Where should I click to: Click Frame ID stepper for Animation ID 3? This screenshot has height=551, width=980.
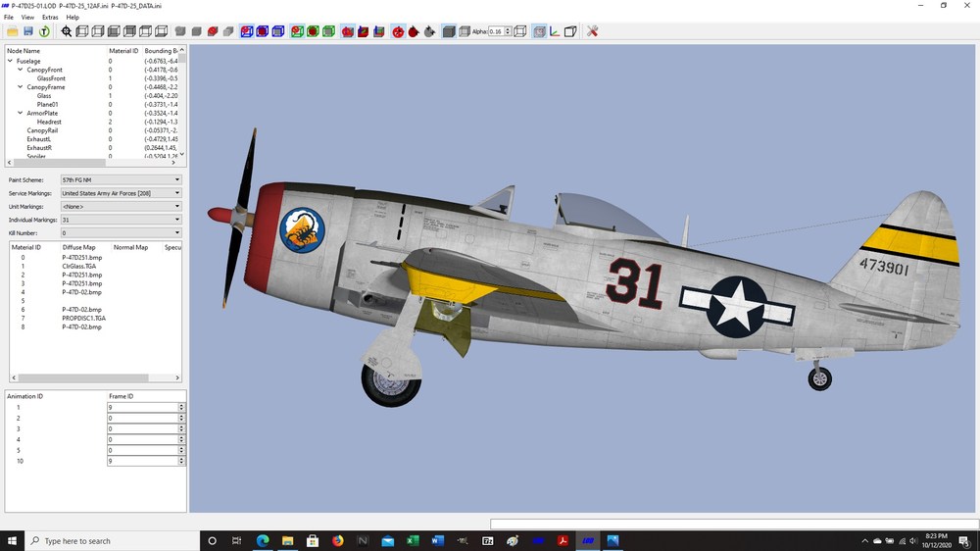tap(181, 429)
